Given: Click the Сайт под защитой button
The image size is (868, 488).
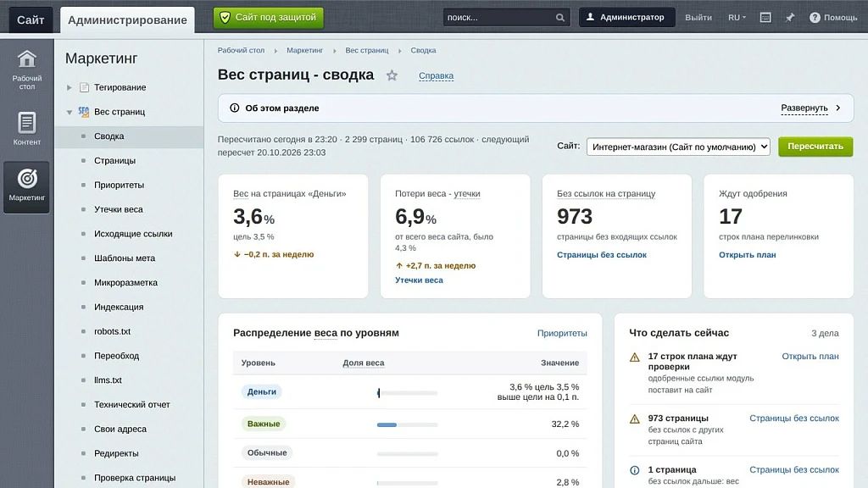Looking at the screenshot, I should coord(269,18).
